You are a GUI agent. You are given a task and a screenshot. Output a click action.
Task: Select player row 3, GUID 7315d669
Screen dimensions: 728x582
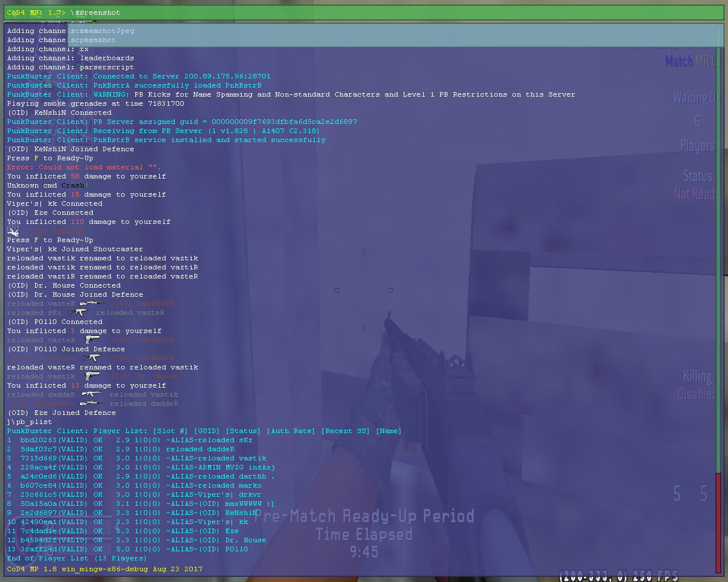click(136, 458)
